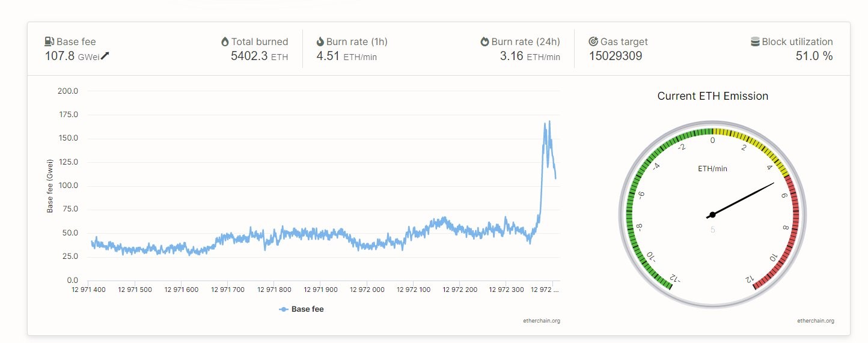Click the Base fee (Gwei) axis title
This screenshot has width=868, height=343.
pos(50,186)
